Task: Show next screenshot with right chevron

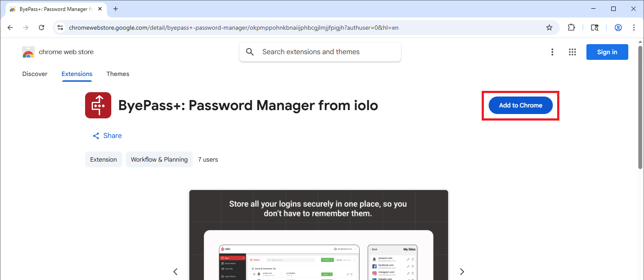Action: [462, 272]
